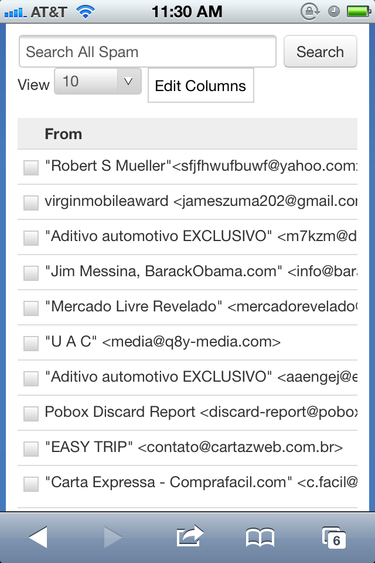Image resolution: width=375 pixels, height=563 pixels.
Task: Open Edit Columns
Action: [x=201, y=85]
